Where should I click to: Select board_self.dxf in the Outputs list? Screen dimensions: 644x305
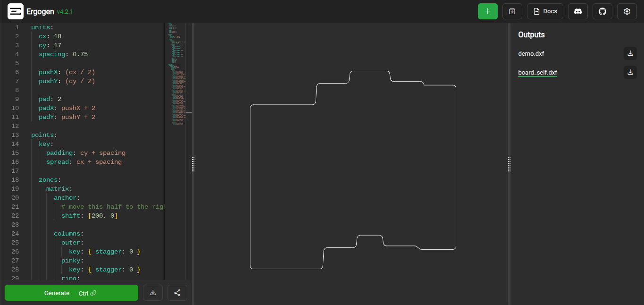coord(537,73)
